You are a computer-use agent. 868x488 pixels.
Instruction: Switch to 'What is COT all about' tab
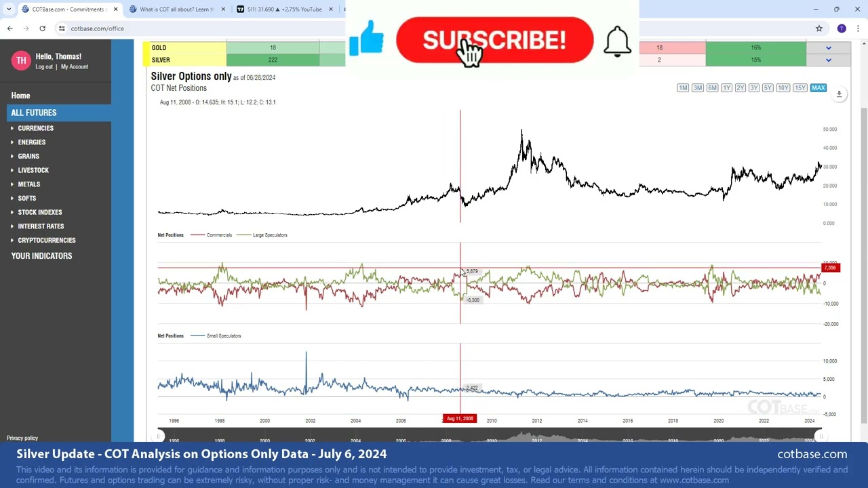(176, 9)
